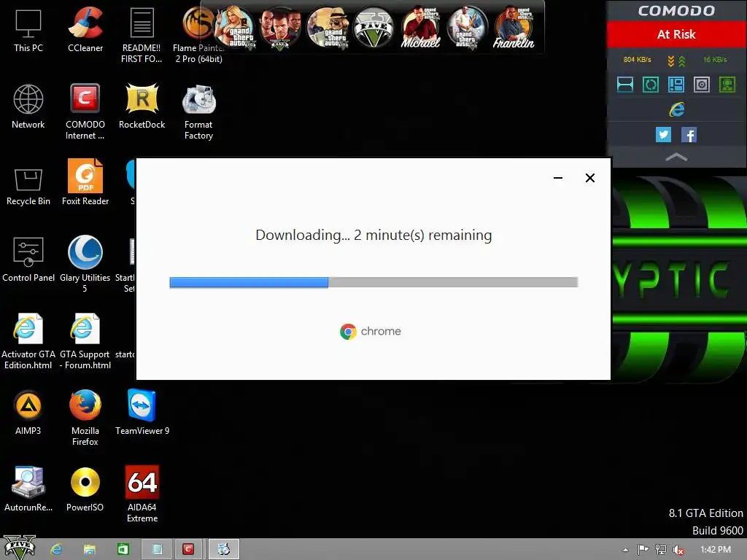Open Internet Explorer from the taskbar
The height and width of the screenshot is (560, 747).
[56, 550]
